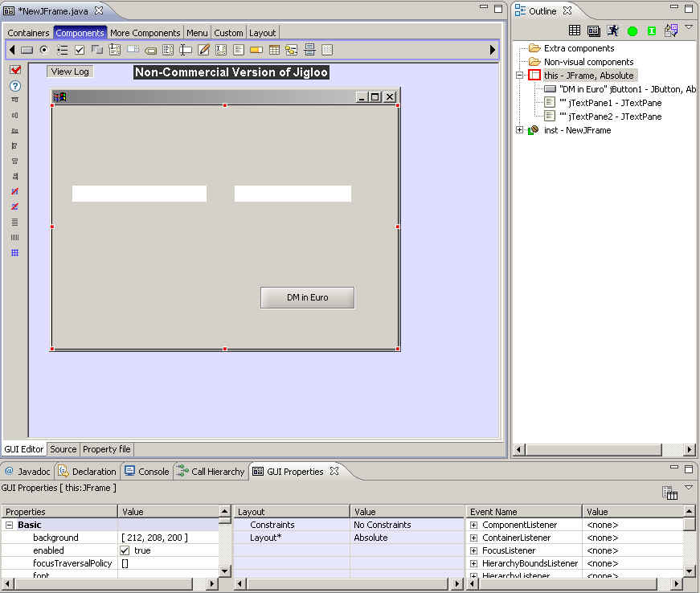Switch to the Source editor tab
700x593 pixels.
(63, 449)
